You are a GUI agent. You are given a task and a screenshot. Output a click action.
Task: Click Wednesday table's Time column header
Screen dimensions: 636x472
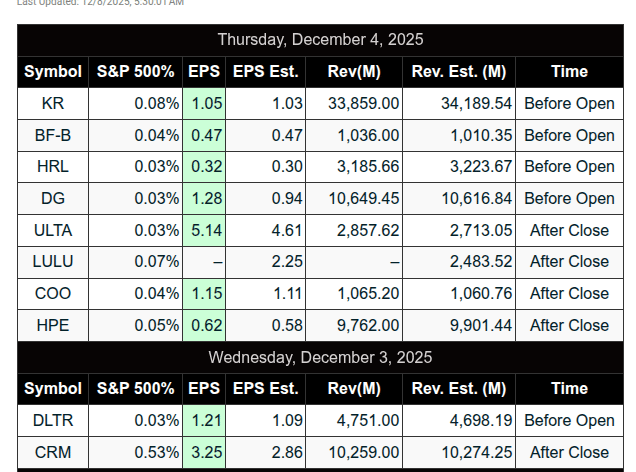[569, 389]
